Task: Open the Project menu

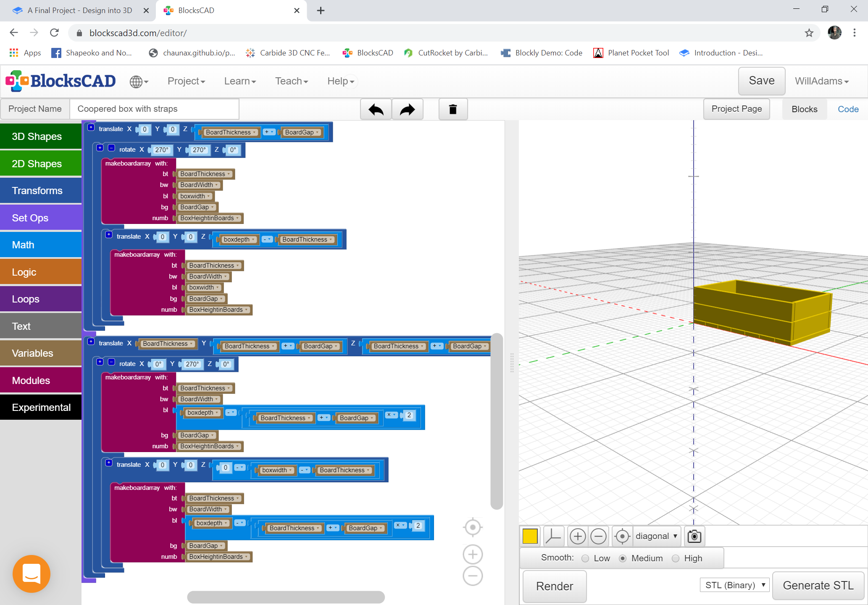Action: click(x=186, y=81)
